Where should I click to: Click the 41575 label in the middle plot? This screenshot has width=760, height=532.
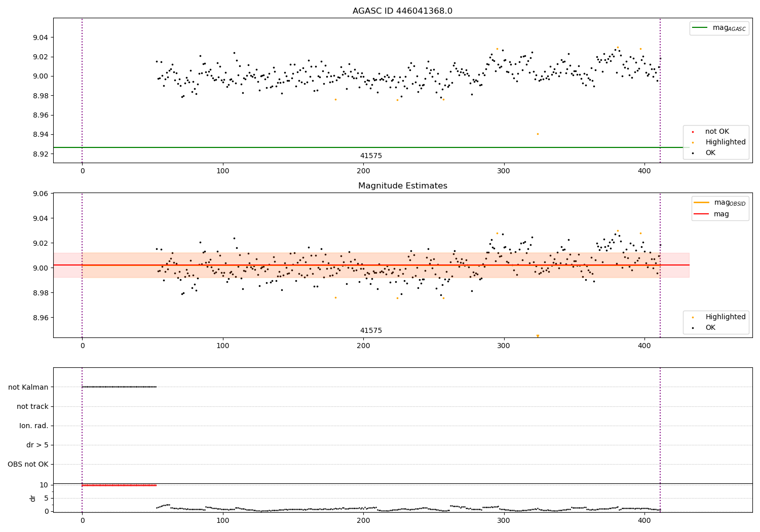point(371,331)
